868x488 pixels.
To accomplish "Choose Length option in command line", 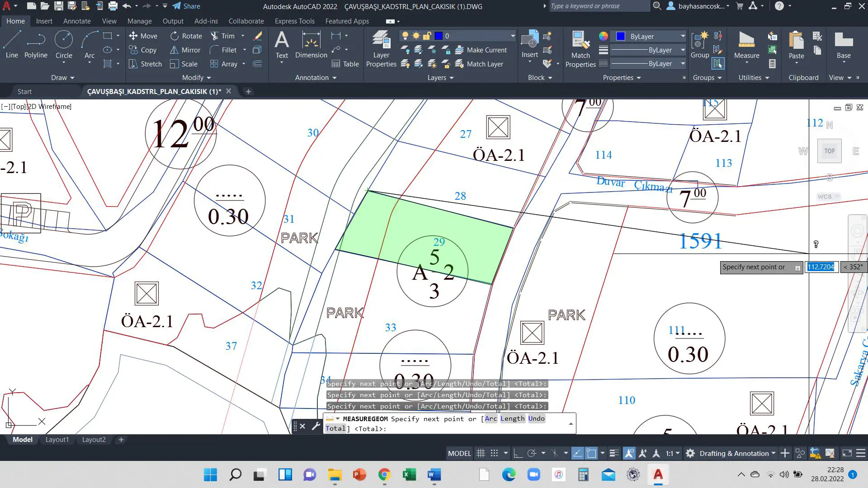I will 513,418.
